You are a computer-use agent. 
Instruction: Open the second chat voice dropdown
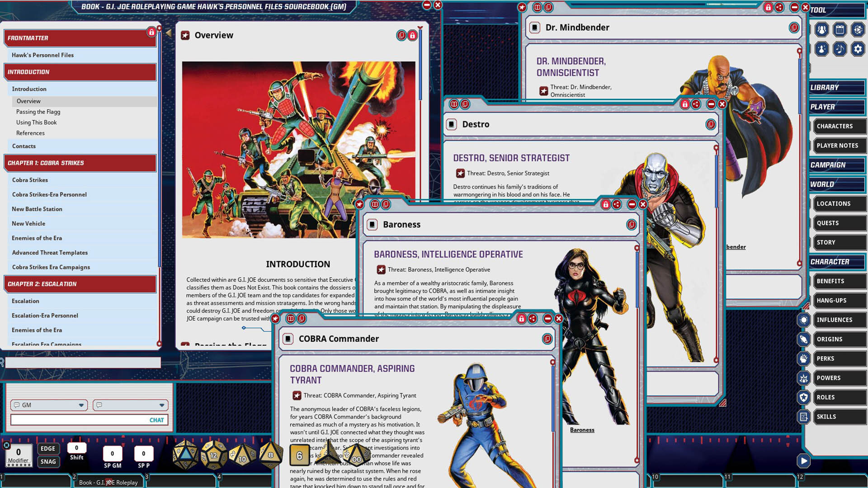[x=161, y=405]
